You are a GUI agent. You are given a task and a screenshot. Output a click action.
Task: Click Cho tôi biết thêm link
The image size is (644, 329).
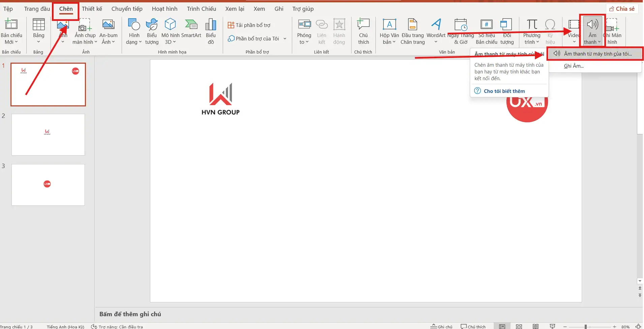[504, 91]
